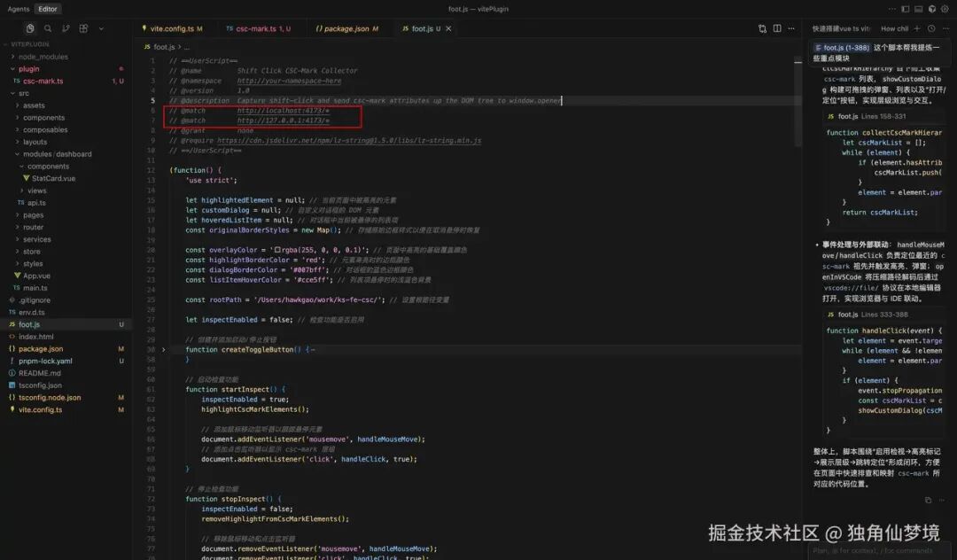Switch to the package.json tab
957x560 pixels.
click(x=346, y=28)
